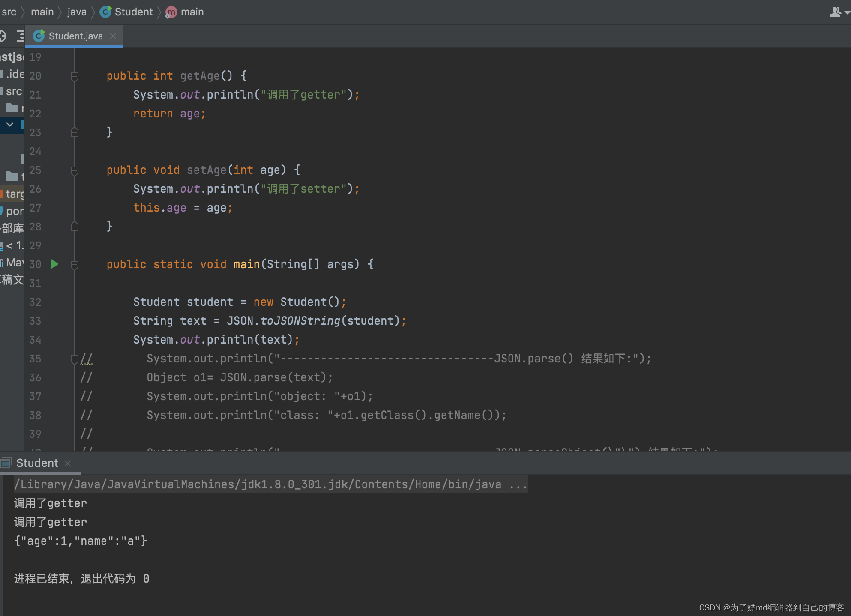Click the main method breadcrumb

[x=192, y=12]
